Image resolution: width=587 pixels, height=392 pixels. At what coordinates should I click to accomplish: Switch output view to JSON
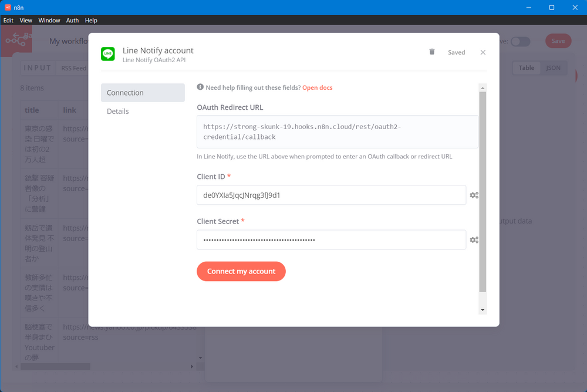point(553,68)
